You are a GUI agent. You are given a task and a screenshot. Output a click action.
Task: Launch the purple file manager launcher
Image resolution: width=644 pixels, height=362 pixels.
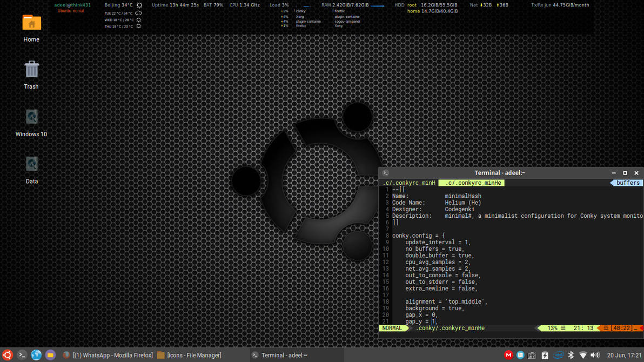tap(50, 355)
